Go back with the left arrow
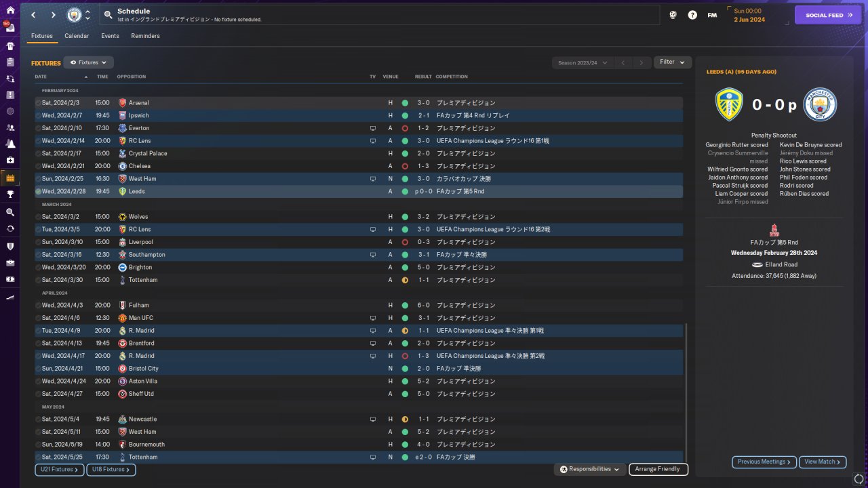868x488 pixels. 33,15
